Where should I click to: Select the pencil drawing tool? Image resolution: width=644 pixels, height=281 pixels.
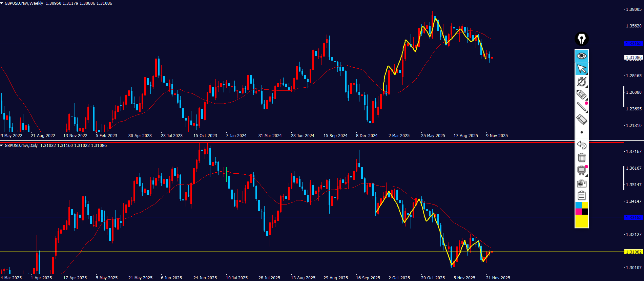[x=581, y=94]
